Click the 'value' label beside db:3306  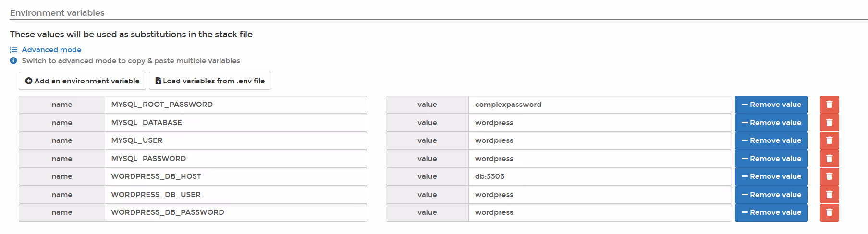point(427,176)
